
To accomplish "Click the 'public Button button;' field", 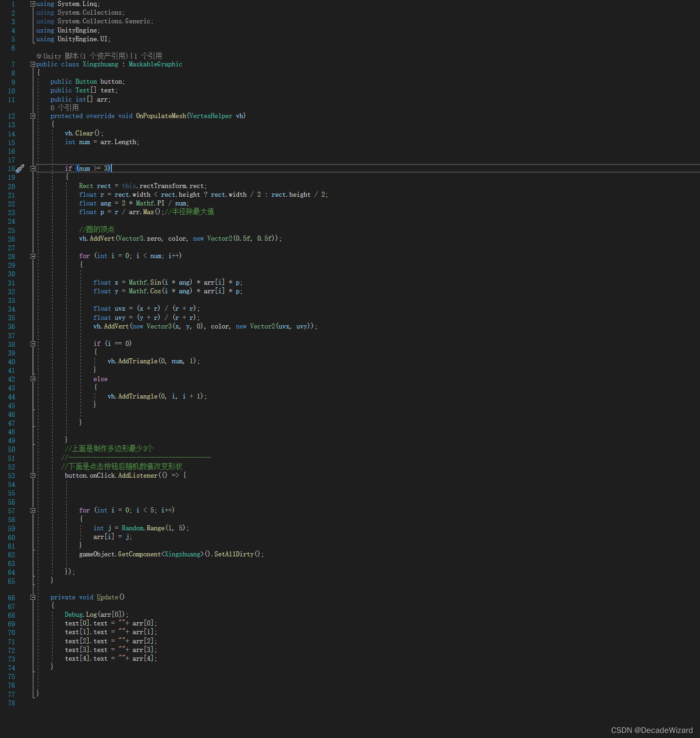I will click(x=87, y=82).
